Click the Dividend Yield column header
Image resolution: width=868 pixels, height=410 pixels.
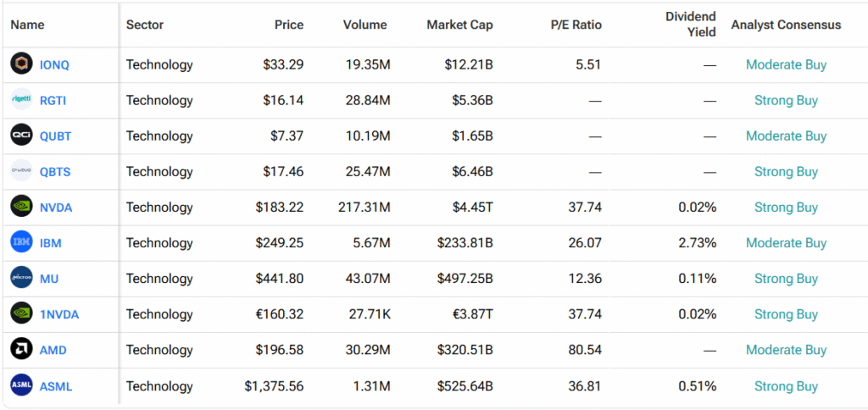pos(691,24)
